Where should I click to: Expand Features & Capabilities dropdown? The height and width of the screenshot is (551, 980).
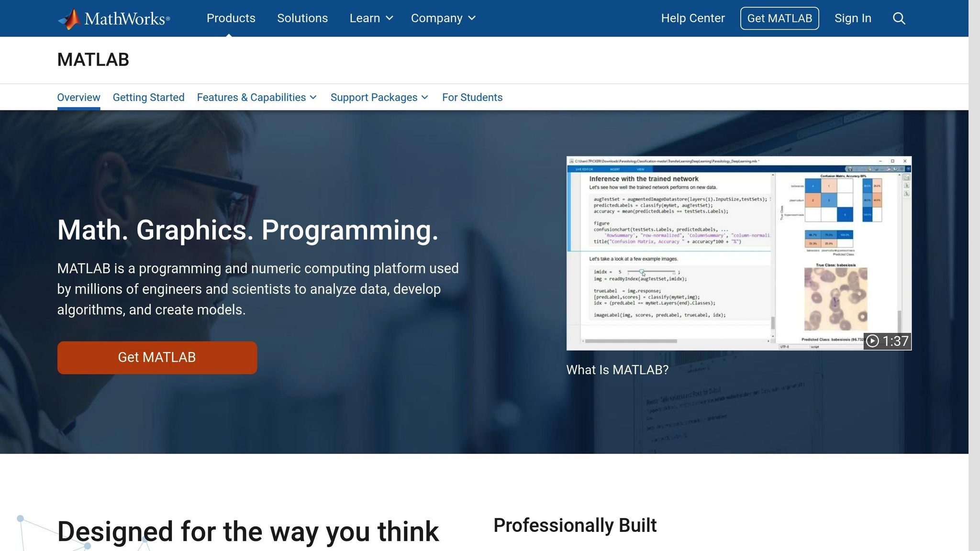257,98
